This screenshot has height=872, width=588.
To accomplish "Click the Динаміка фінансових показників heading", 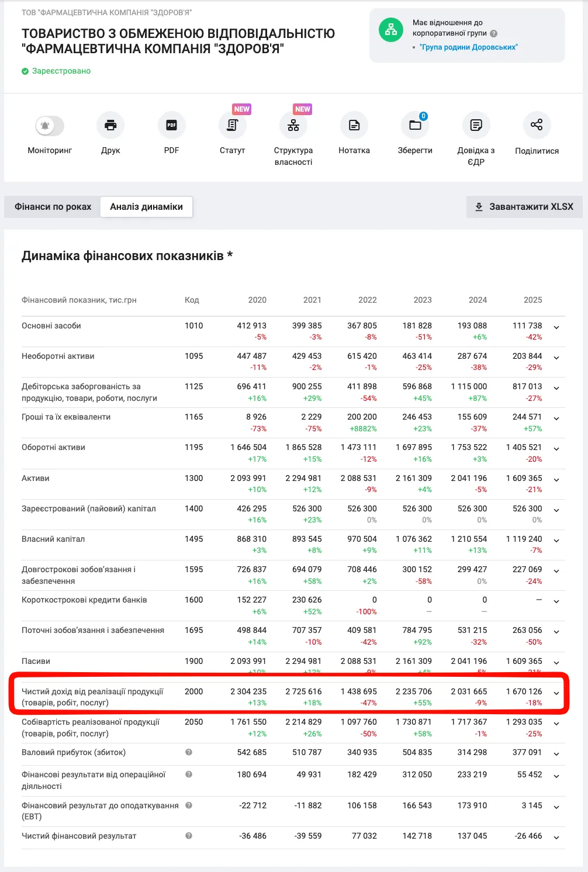I will tap(127, 255).
